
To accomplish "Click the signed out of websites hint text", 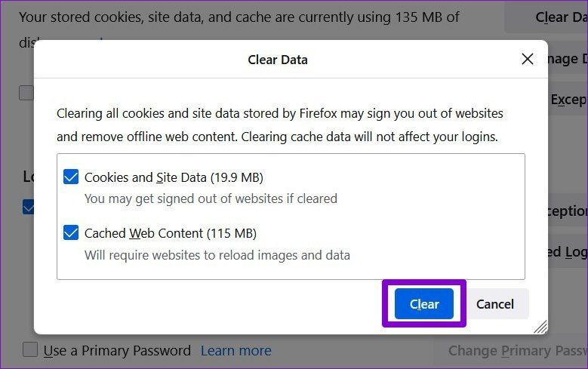I will (211, 198).
